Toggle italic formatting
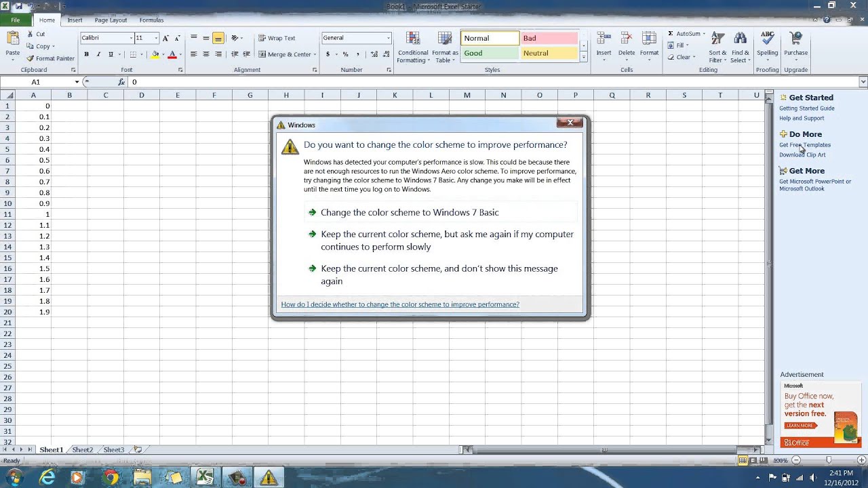The width and height of the screenshot is (868, 488). click(98, 54)
